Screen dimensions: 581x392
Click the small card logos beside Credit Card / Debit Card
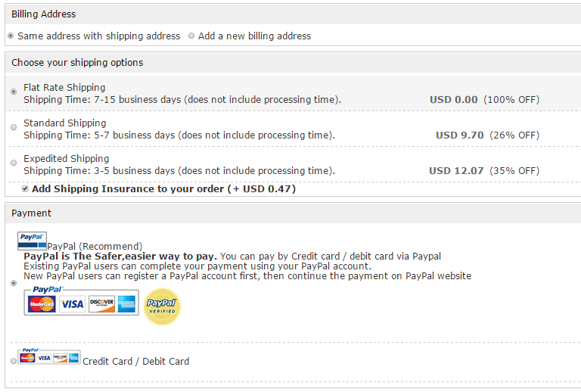click(49, 357)
